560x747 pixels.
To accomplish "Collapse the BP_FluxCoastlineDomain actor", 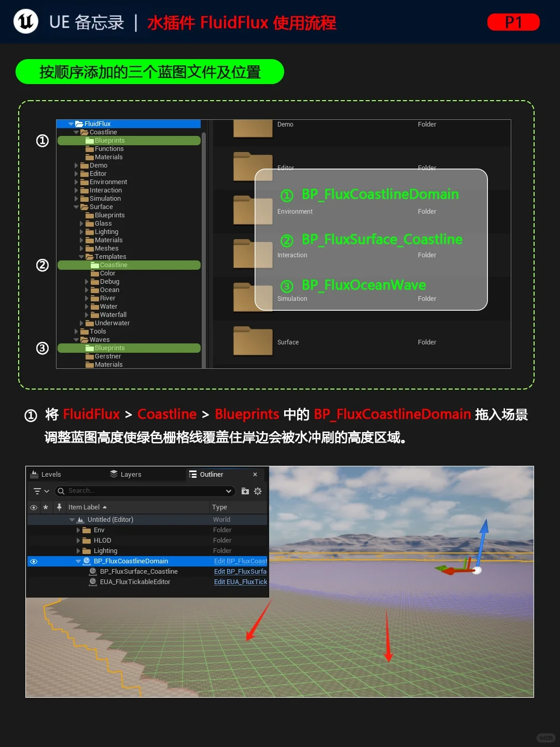I will click(x=77, y=561).
